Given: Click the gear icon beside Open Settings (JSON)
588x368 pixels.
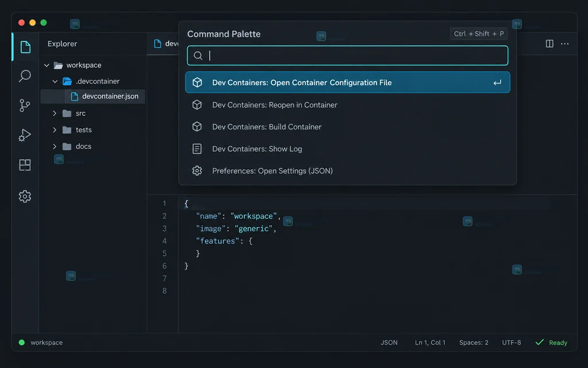Looking at the screenshot, I should point(198,170).
